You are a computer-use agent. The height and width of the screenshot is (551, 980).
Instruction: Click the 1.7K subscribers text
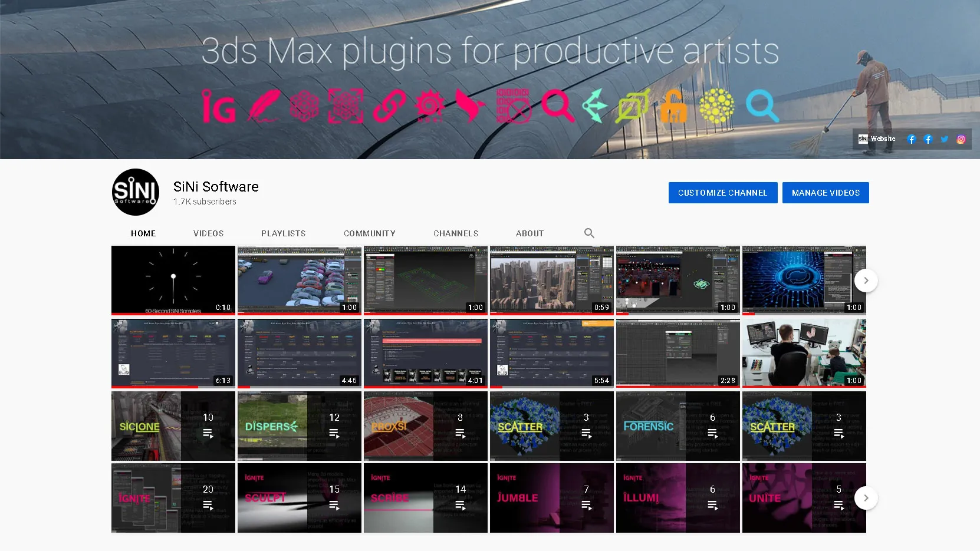(x=205, y=202)
